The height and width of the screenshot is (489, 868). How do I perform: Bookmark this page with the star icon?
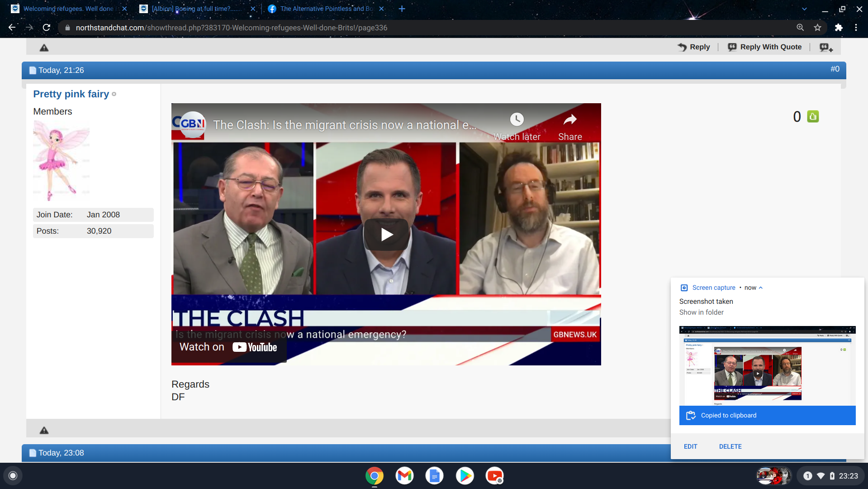pos(817,28)
